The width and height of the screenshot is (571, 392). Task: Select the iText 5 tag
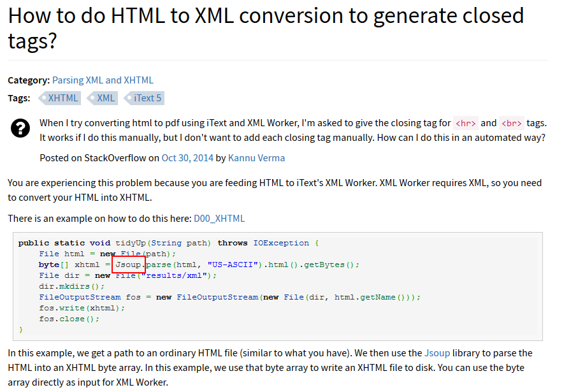point(147,98)
